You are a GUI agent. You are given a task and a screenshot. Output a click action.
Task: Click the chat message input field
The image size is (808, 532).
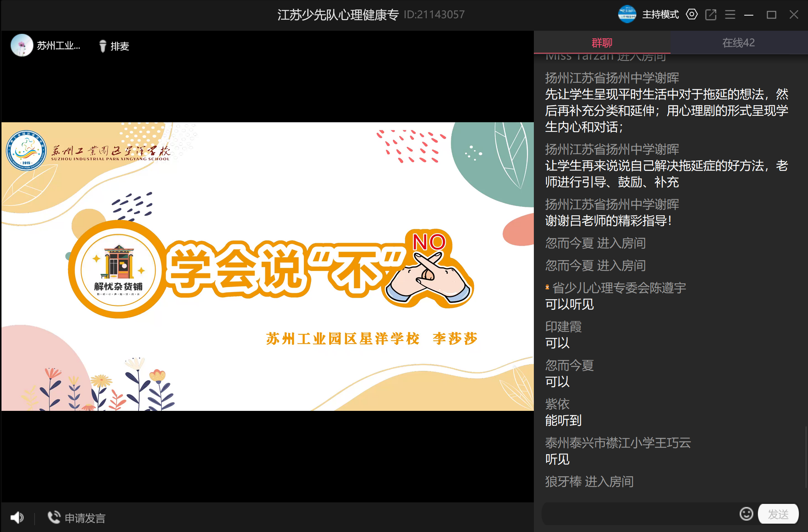coord(638,514)
